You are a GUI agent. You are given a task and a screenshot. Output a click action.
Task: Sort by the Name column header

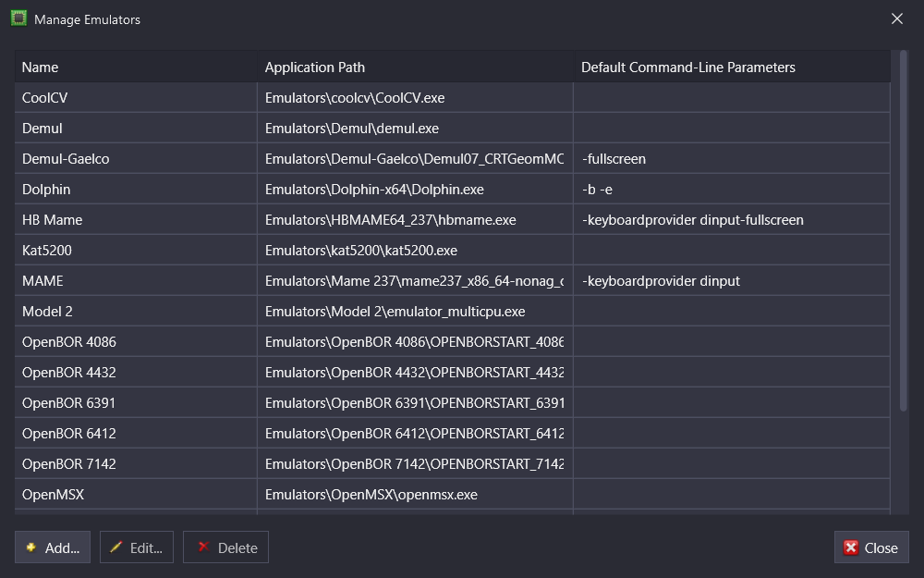pos(136,67)
